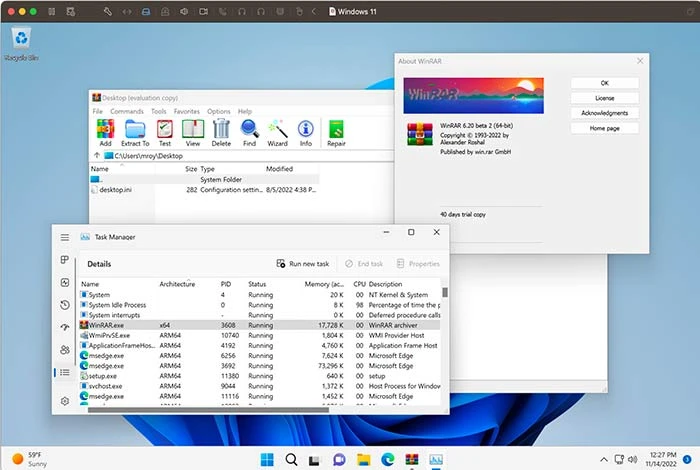Open the Task Manager hamburger navigation menu
Screen dimensions: 700x470
pyautogui.click(x=65, y=237)
